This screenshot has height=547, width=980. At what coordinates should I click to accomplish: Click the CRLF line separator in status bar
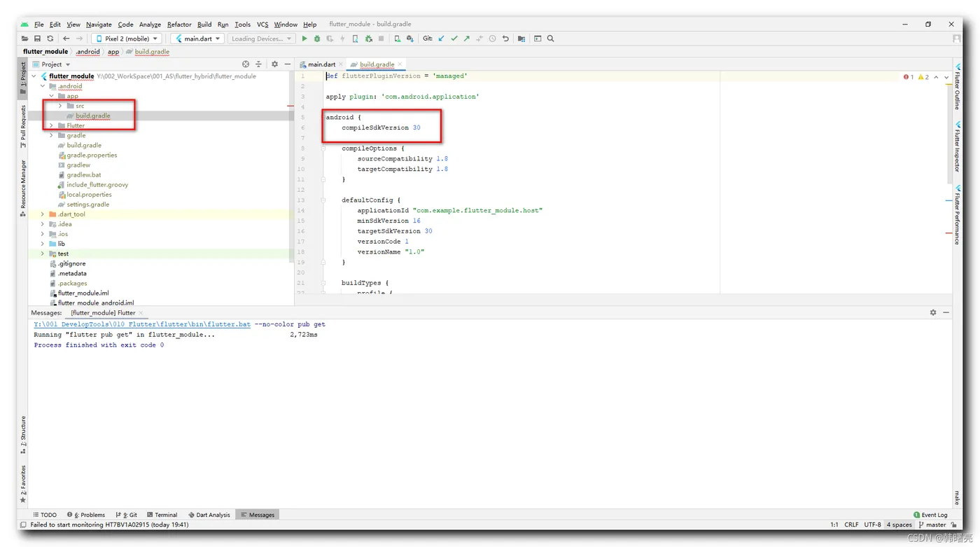(851, 525)
